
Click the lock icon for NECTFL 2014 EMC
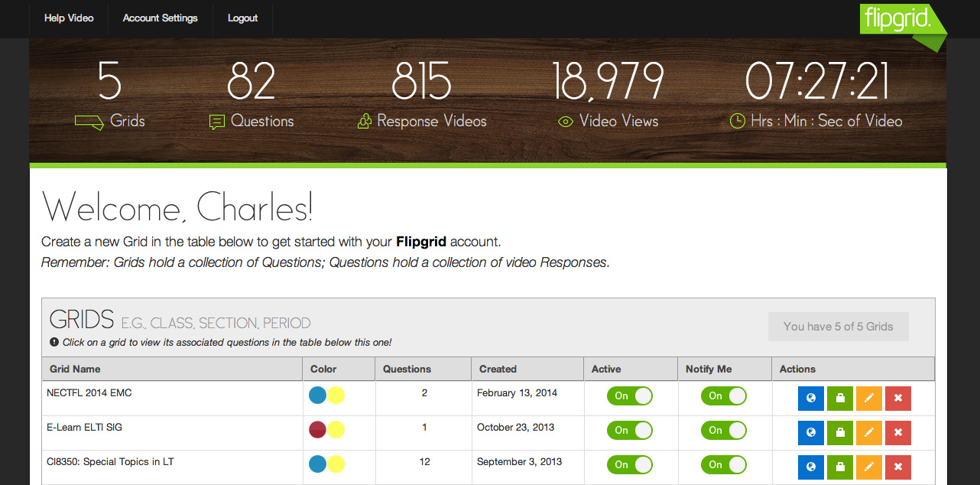tap(840, 399)
